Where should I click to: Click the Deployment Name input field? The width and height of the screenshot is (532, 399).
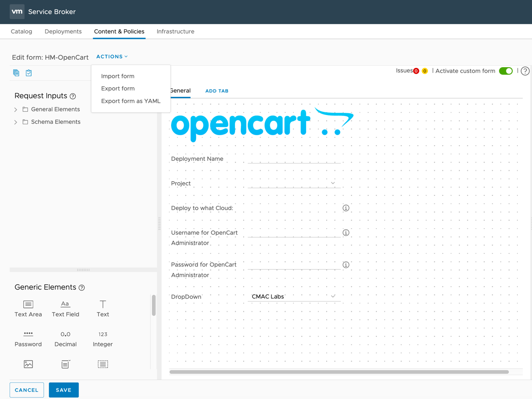pyautogui.click(x=293, y=159)
